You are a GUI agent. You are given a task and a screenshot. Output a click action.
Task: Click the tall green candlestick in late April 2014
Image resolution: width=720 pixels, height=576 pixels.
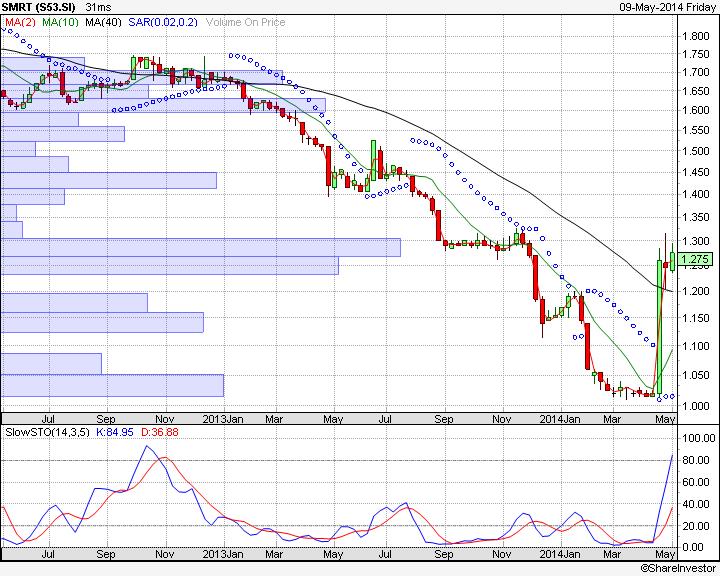659,327
